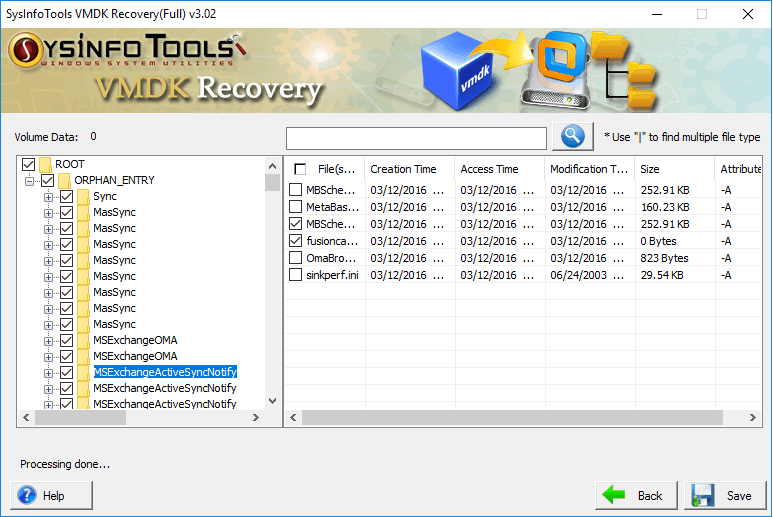773x517 pixels.
Task: Click the blue Help question mark icon
Action: tap(27, 495)
